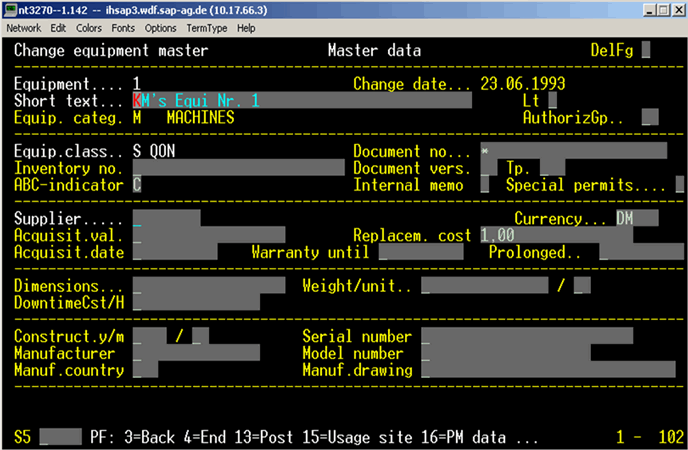Click into the Short text field
The width and height of the screenshot is (688, 450).
click(300, 101)
